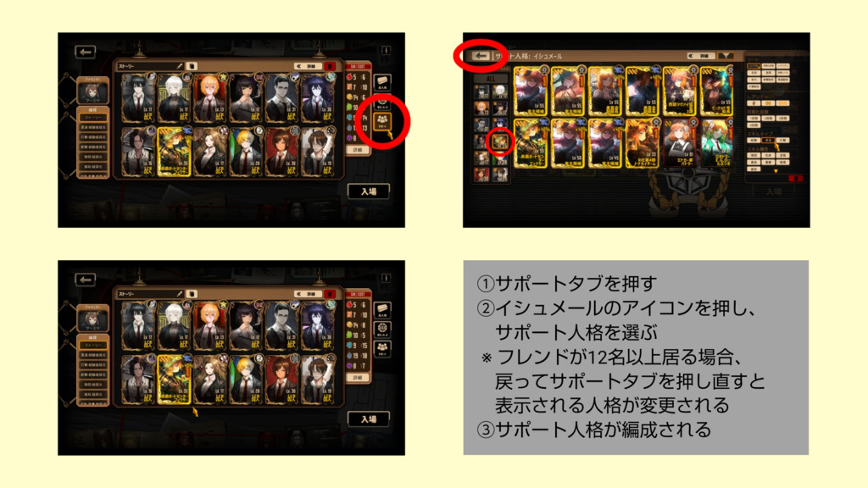Click 入場 in the bottom screenshot

point(369,419)
